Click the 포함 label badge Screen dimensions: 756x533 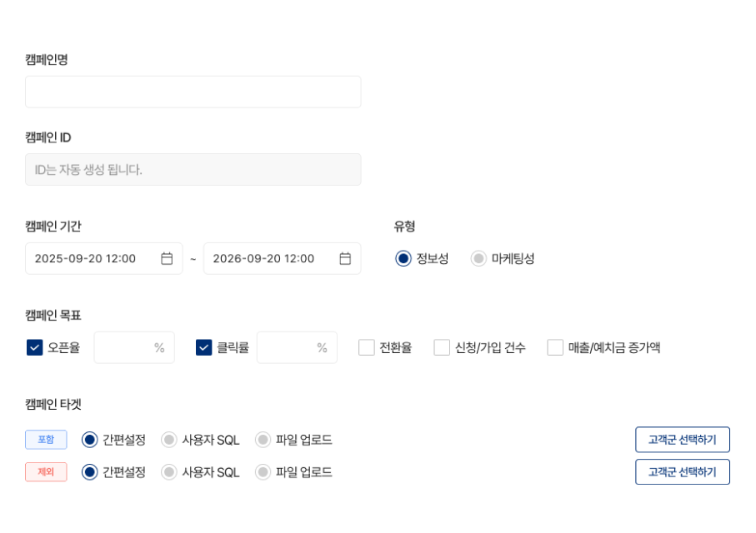click(x=45, y=439)
